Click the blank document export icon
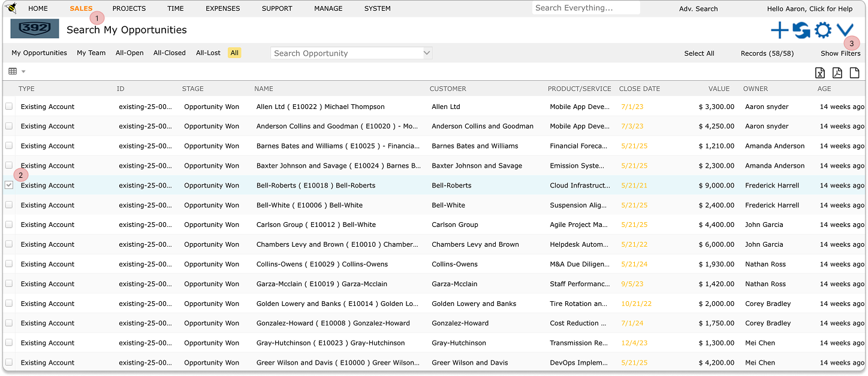Screen dimensions: 868x376 coord(855,73)
